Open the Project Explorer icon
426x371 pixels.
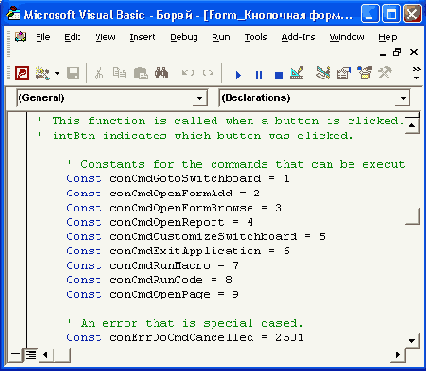pyautogui.click(x=323, y=73)
